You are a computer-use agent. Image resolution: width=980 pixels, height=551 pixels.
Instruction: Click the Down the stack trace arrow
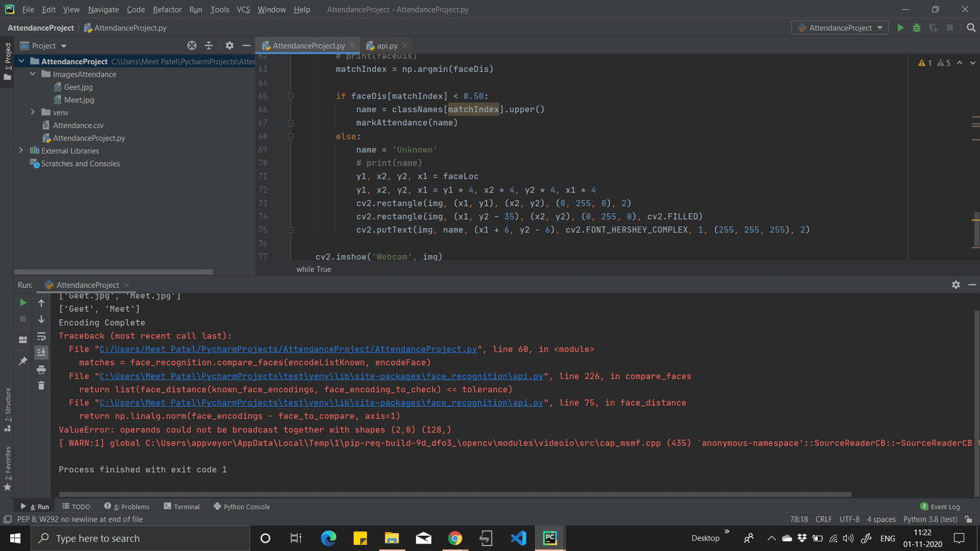tap(42, 319)
